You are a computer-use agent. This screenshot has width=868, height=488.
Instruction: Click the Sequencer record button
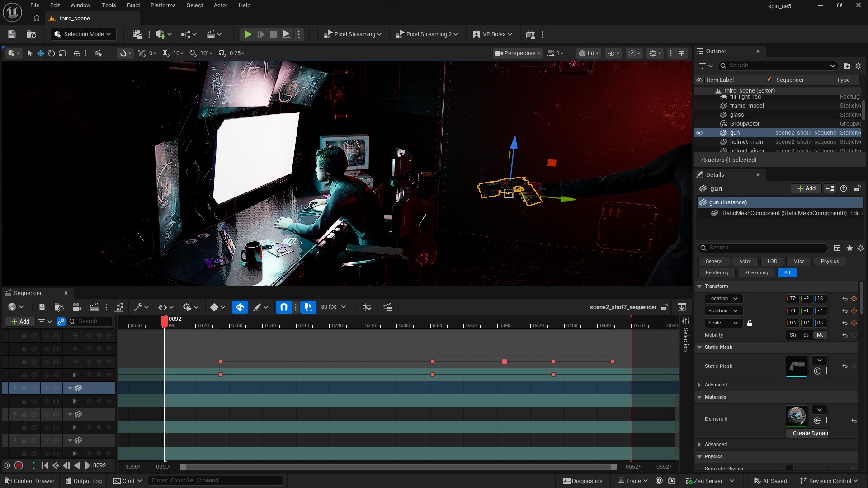[x=19, y=465]
